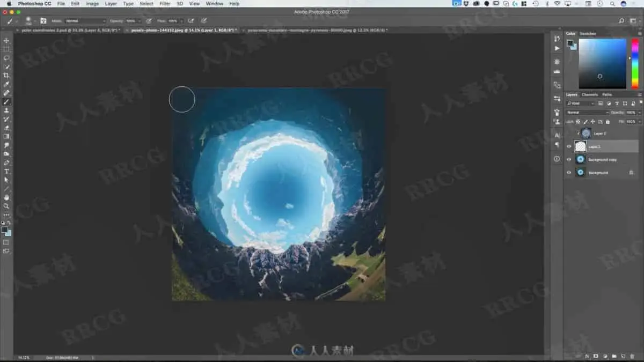Select the Rectangular Marquee tool
644x362 pixels.
point(6,49)
